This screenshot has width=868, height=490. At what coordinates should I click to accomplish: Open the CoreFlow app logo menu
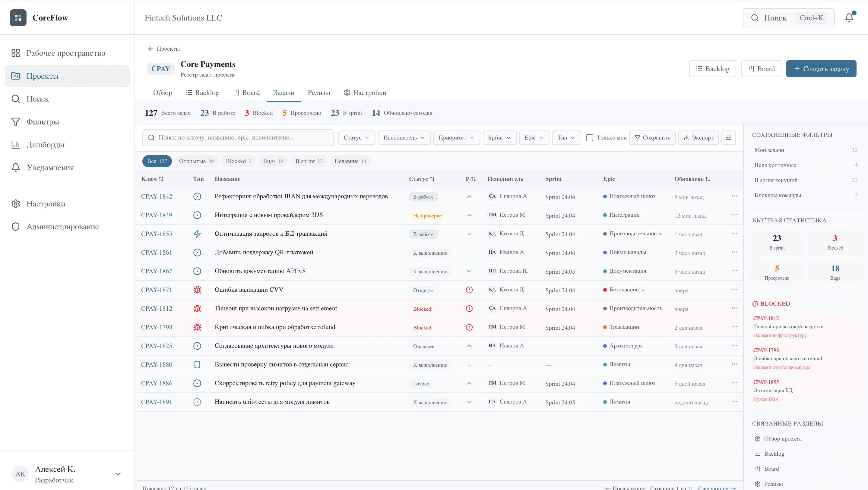pyautogui.click(x=18, y=17)
